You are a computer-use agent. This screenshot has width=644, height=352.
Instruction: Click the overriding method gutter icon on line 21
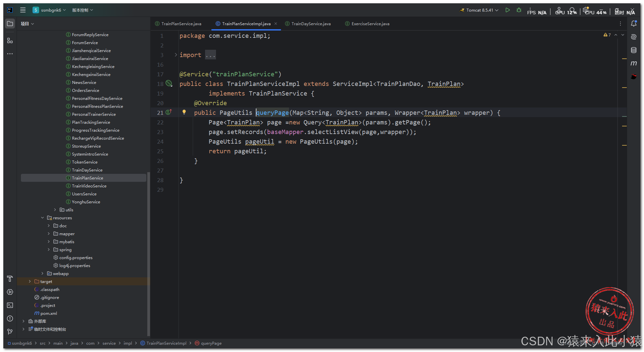(169, 112)
